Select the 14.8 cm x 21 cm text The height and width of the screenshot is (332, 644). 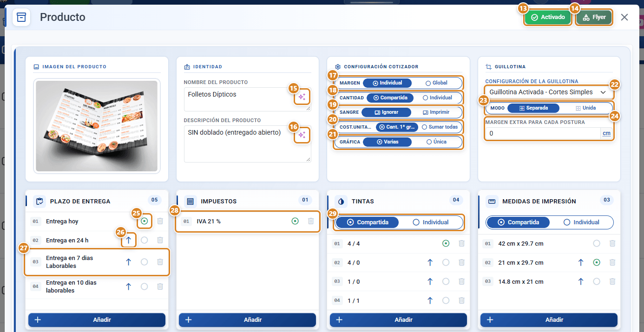pyautogui.click(x=520, y=281)
